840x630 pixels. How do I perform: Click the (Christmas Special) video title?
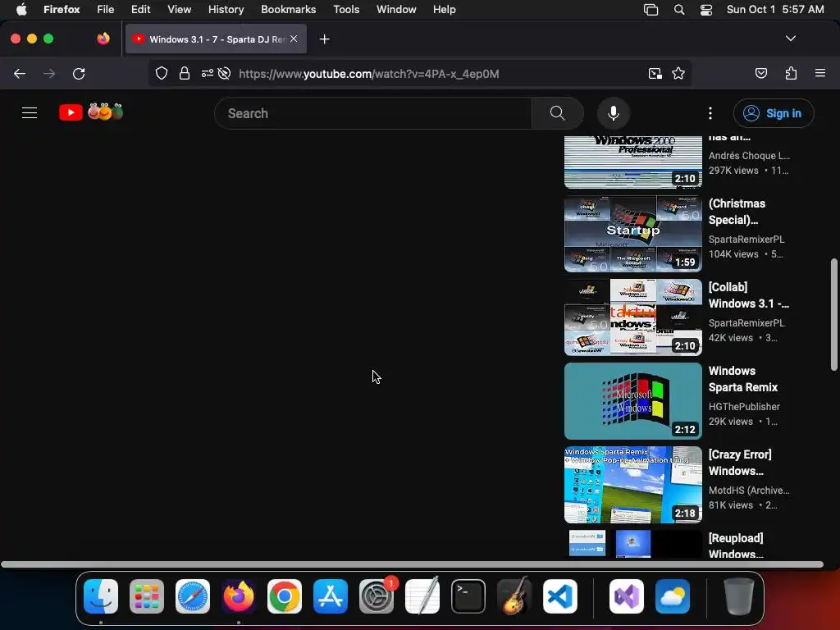(737, 212)
